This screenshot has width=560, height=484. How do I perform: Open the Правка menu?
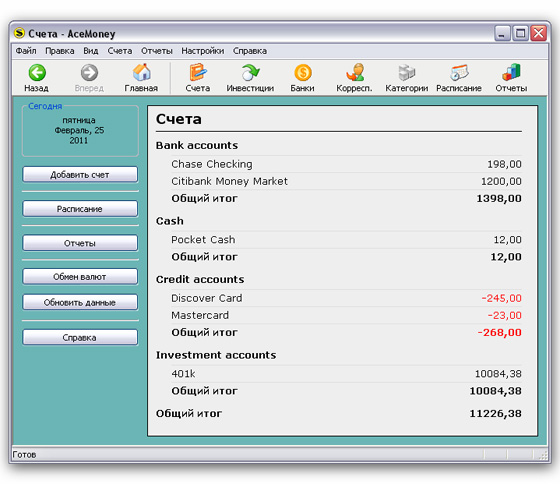pyautogui.click(x=60, y=51)
